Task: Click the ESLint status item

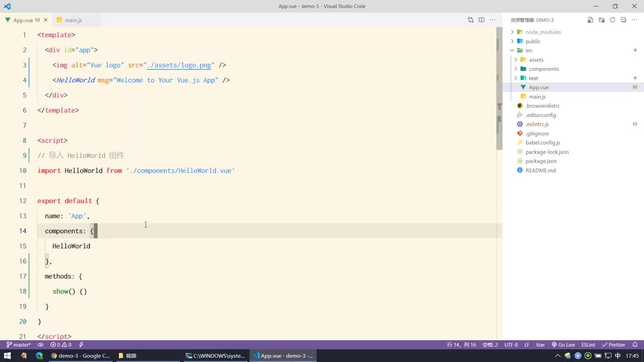Action: (588, 345)
